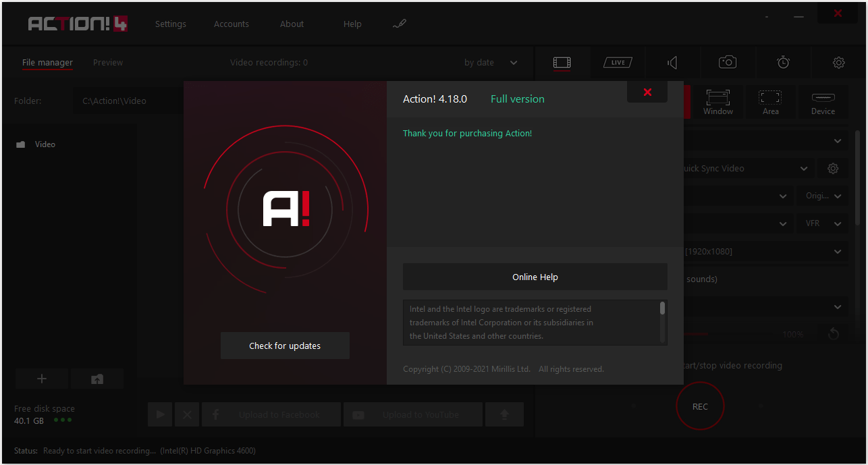Play the selected recording
Image resolution: width=868 pixels, height=465 pixels.
160,414
